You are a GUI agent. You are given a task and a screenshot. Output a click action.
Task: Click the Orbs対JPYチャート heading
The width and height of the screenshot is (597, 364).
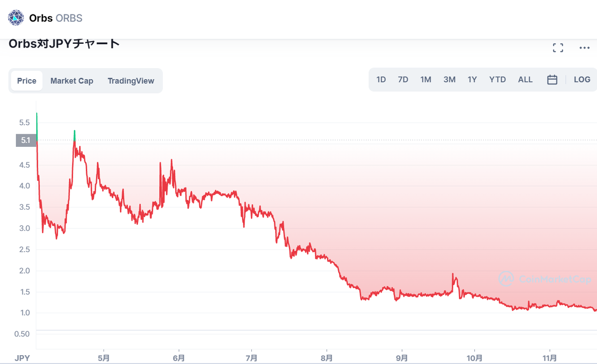tap(64, 44)
